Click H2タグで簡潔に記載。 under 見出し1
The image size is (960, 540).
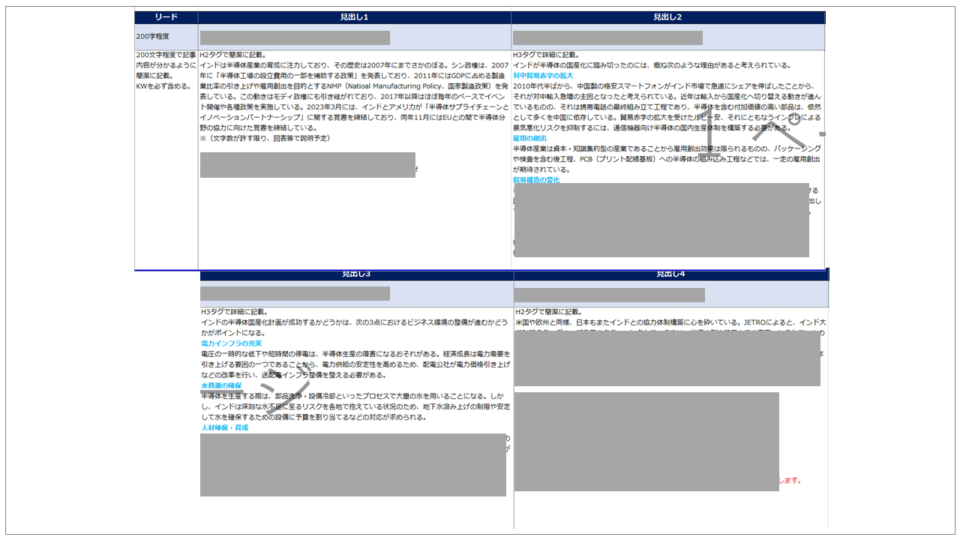pos(233,55)
